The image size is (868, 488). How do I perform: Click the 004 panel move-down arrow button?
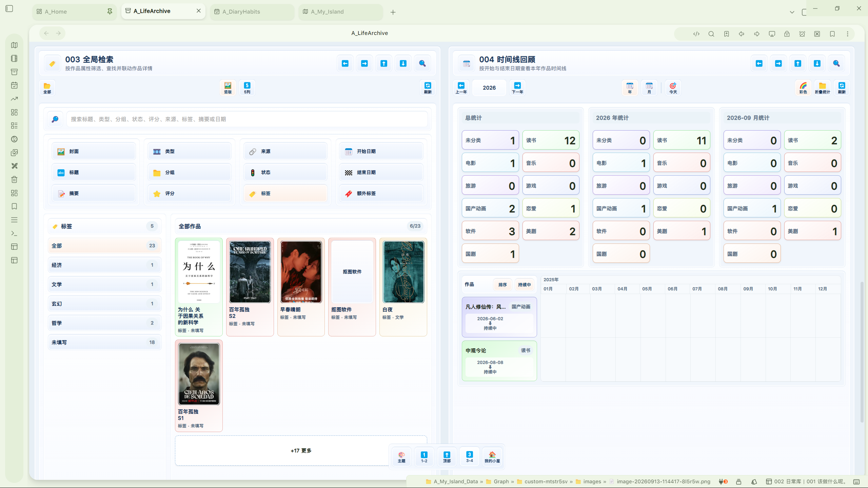click(x=817, y=63)
